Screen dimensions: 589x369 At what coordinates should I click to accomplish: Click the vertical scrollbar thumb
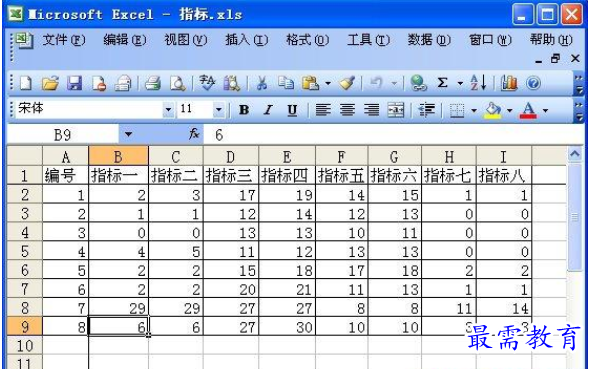pyautogui.click(x=575, y=217)
